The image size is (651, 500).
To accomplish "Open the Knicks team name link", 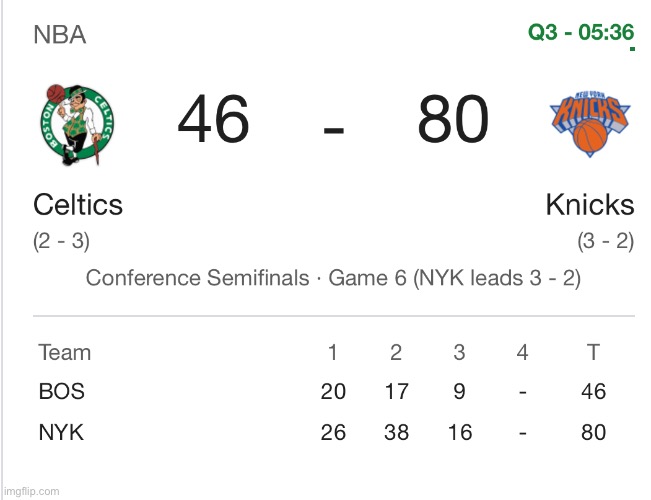I will click(589, 205).
